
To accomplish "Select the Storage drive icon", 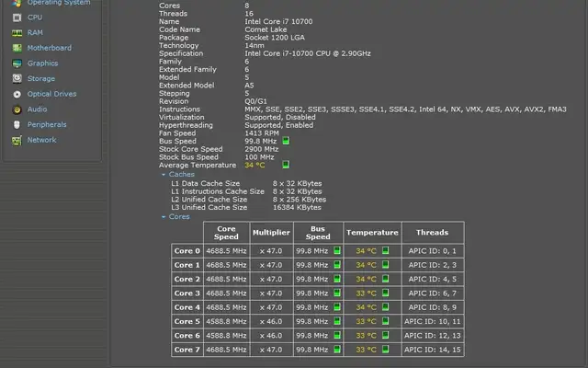I will coord(17,79).
